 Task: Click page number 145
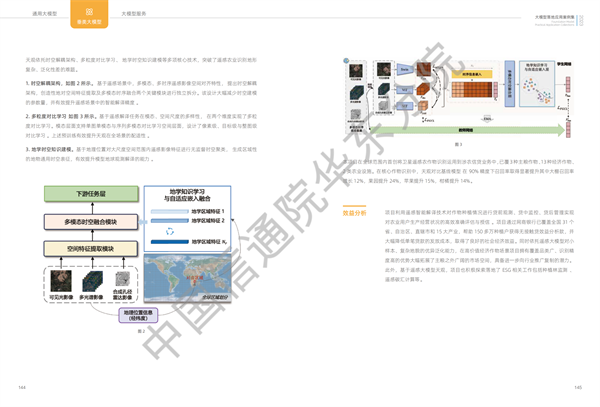click(578, 387)
